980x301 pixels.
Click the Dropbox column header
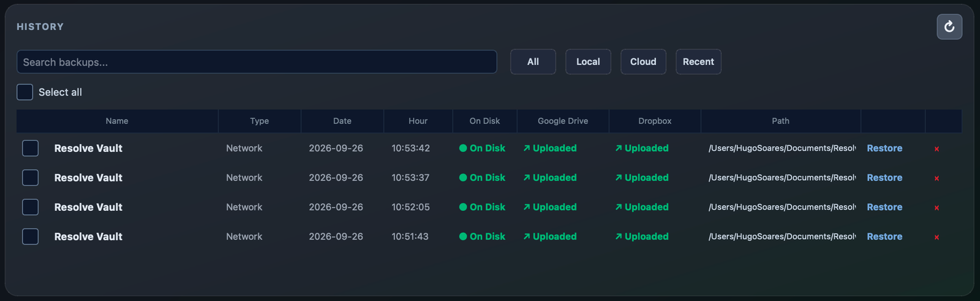(655, 121)
